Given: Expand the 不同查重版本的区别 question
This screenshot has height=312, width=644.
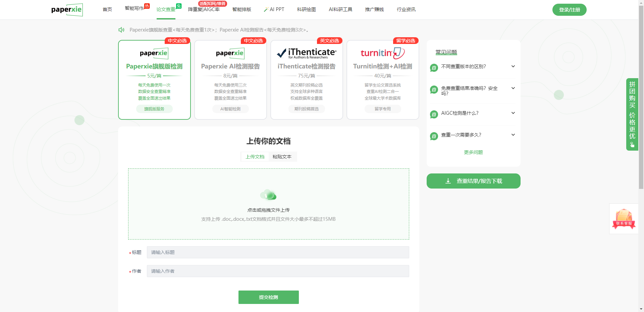Looking at the screenshot, I should click(x=513, y=66).
